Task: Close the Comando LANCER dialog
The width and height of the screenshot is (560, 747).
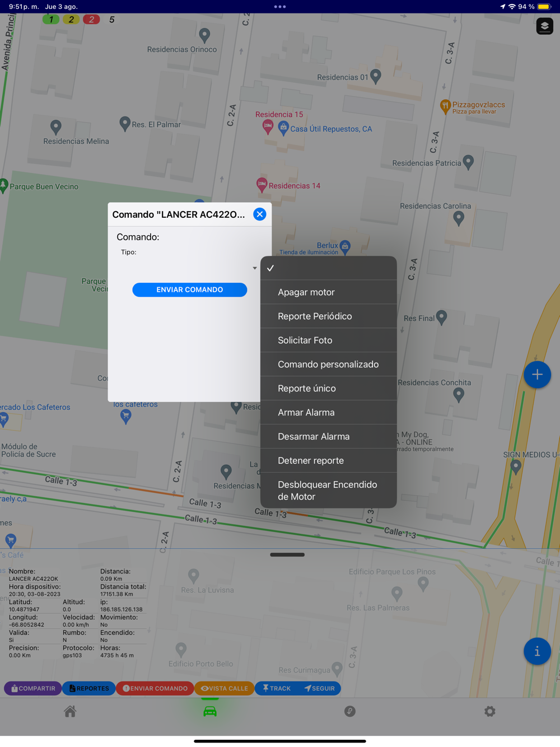Action: point(260,214)
